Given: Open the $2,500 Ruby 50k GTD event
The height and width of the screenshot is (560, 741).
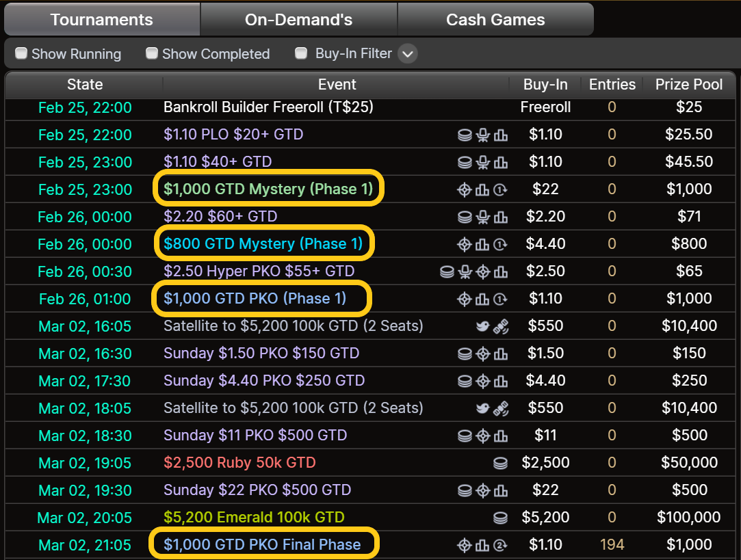Looking at the screenshot, I should coord(239,463).
